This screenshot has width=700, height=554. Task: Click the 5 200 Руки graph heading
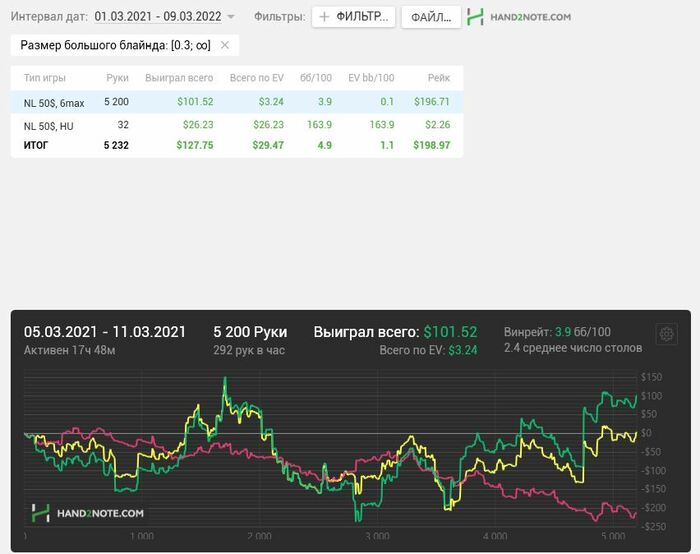coord(250,332)
